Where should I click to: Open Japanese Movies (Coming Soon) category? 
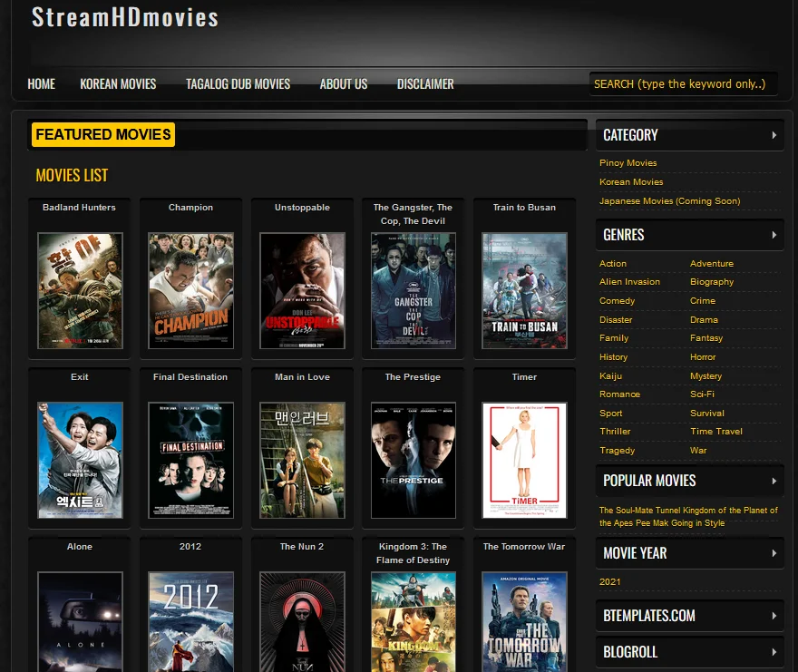click(670, 201)
